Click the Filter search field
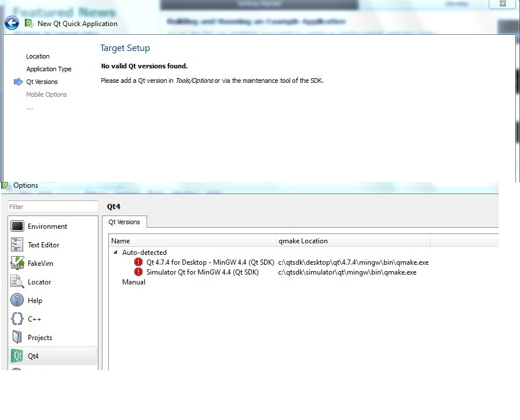The width and height of the screenshot is (520, 420). coord(53,207)
